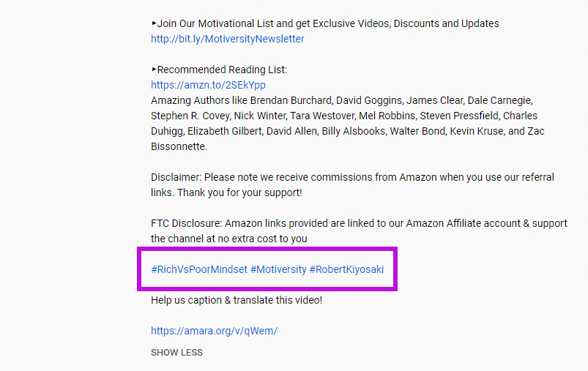
Task: Click the #RichVsPoorMindset hashtag
Action: coord(199,269)
